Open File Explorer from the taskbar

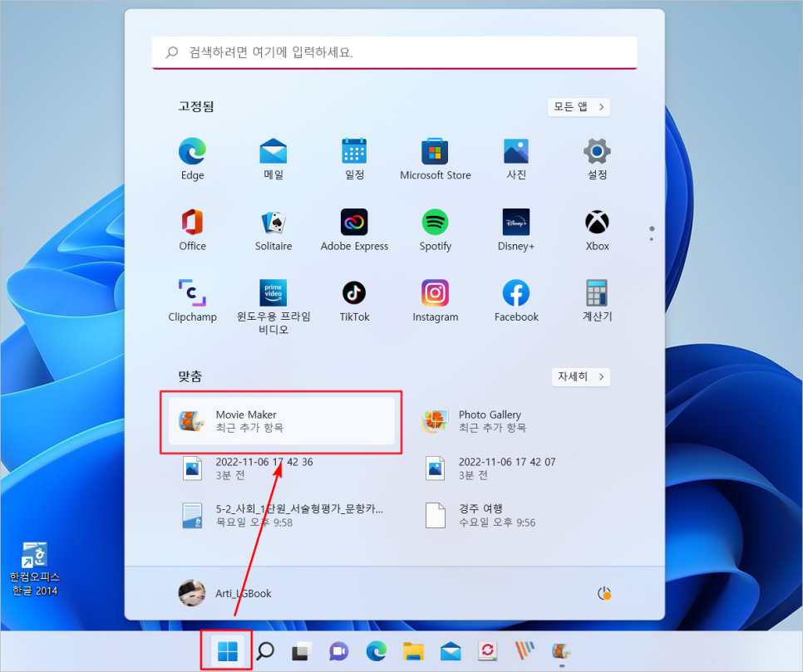point(413,651)
